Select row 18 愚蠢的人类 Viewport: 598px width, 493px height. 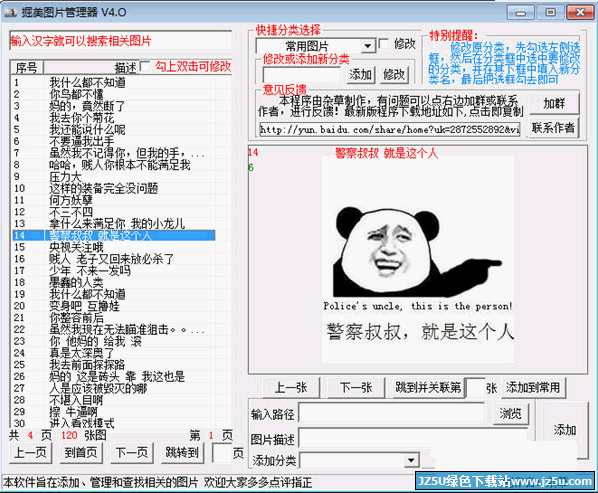point(114,282)
